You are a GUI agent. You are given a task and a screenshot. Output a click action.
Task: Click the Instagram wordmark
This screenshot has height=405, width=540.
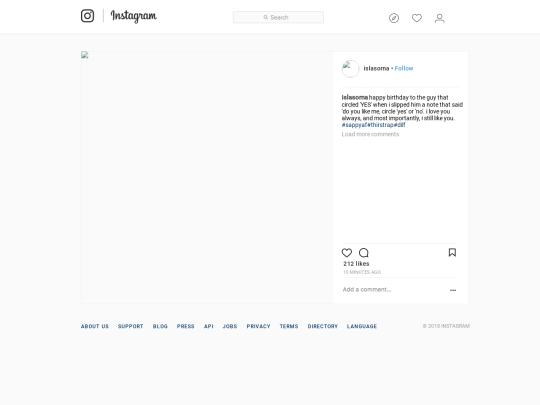click(x=134, y=16)
